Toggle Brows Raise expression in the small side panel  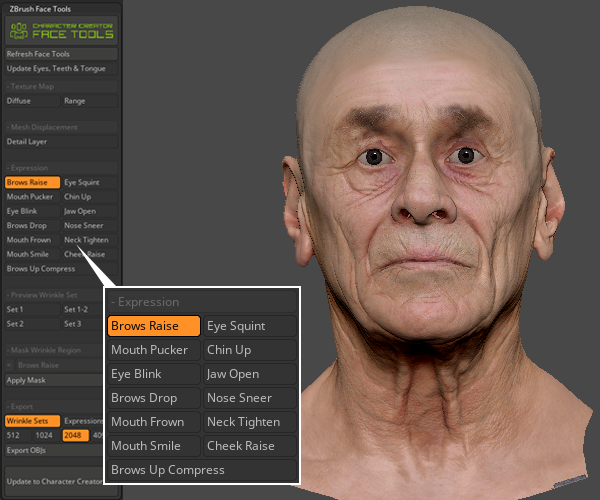pyautogui.click(x=33, y=182)
